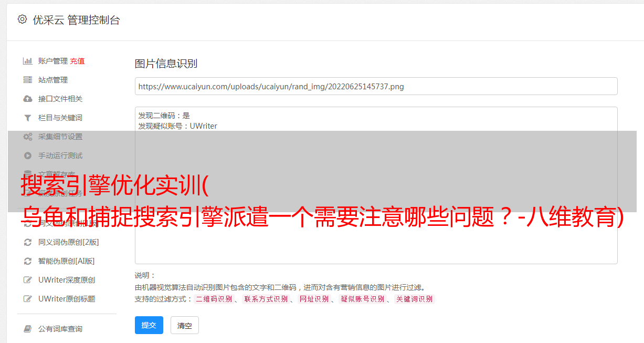The height and width of the screenshot is (343, 644).
Task: Open the 优采云 管理控制台 header title
Action: [76, 20]
